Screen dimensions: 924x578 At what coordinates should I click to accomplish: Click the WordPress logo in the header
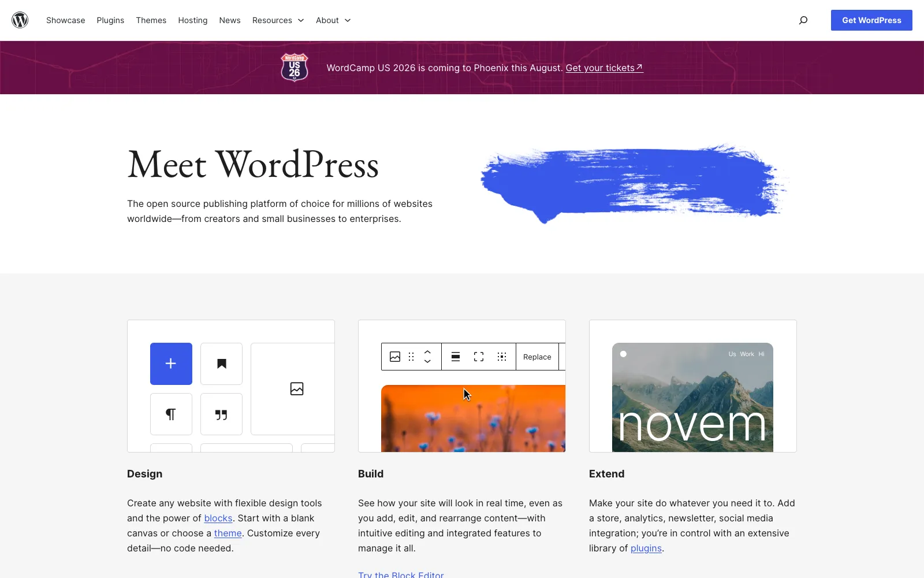coord(20,20)
